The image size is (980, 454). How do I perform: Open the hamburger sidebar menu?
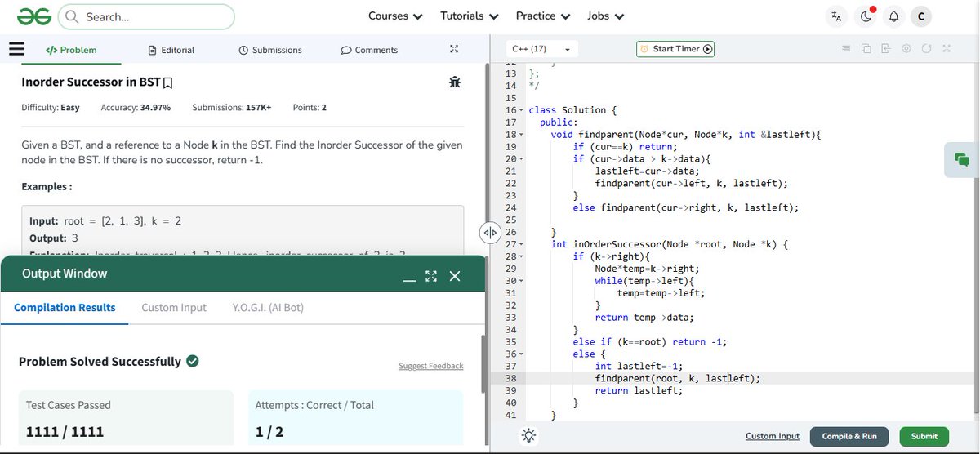[16, 49]
